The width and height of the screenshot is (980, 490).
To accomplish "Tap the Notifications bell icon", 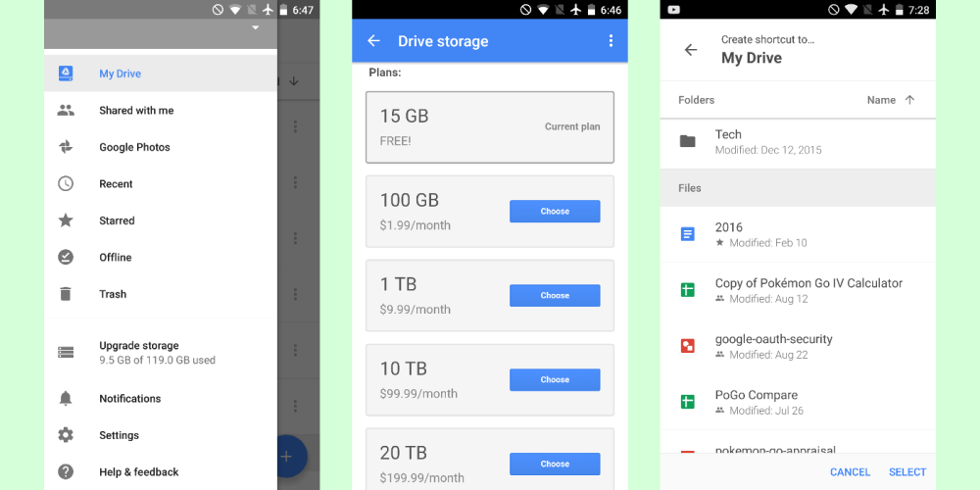I will (x=66, y=399).
